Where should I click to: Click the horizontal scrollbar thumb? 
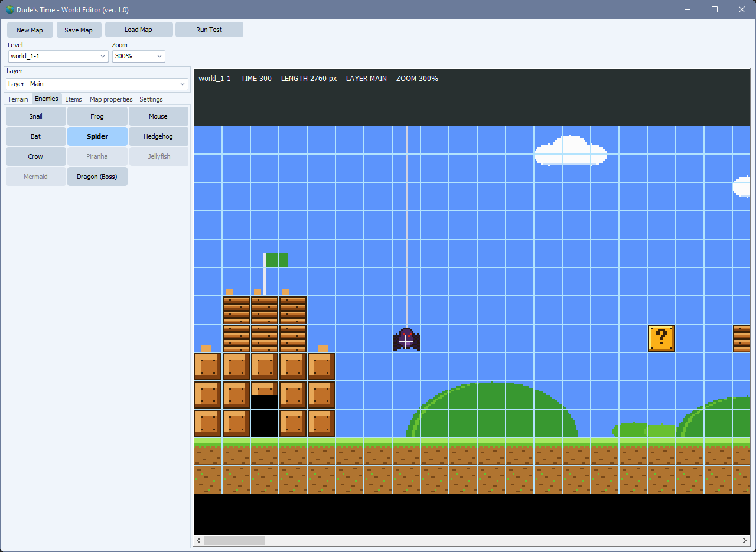point(234,540)
